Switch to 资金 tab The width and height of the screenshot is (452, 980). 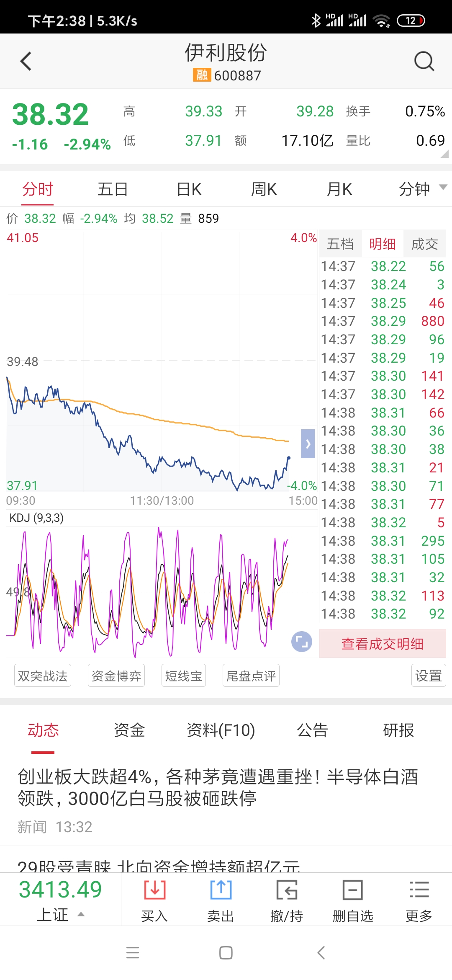[129, 730]
